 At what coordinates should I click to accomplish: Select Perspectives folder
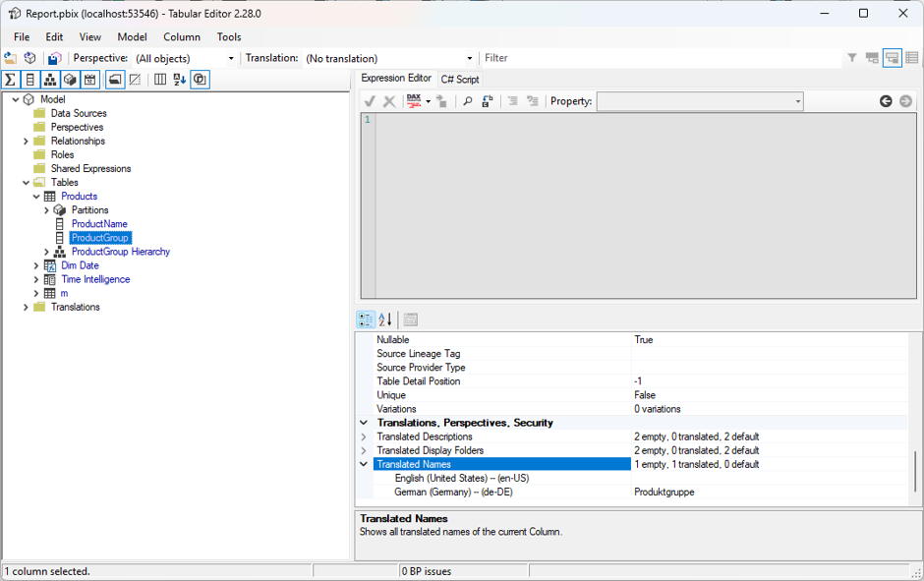click(77, 127)
